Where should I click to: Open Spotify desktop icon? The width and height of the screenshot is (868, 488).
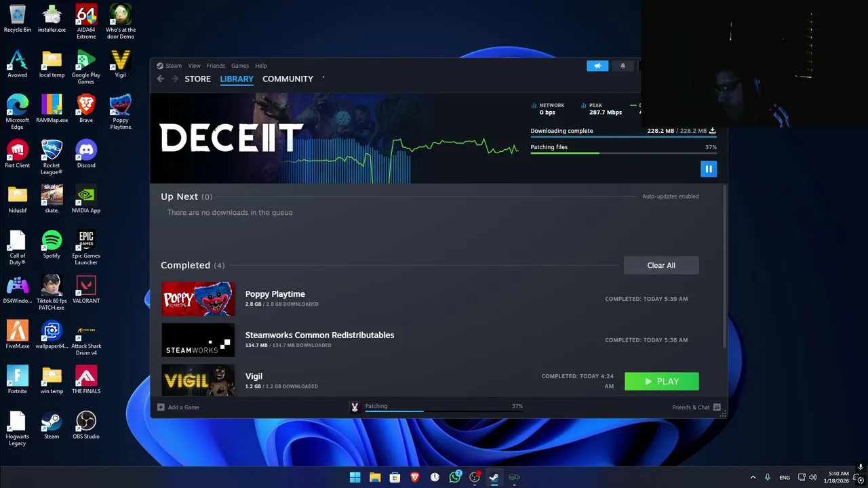point(52,245)
